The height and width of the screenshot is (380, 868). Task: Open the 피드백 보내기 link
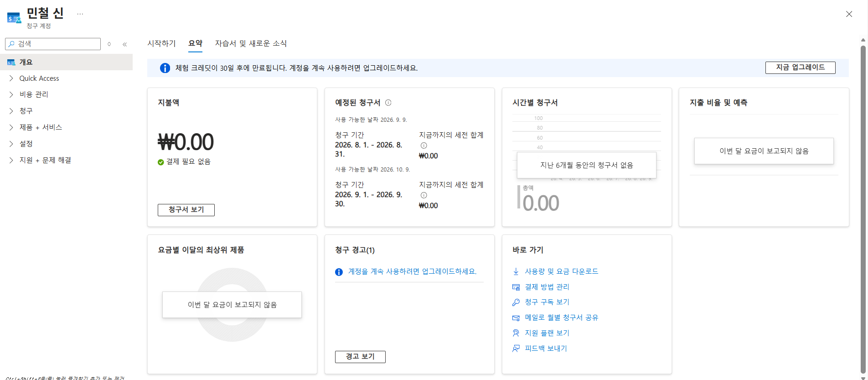pos(546,349)
